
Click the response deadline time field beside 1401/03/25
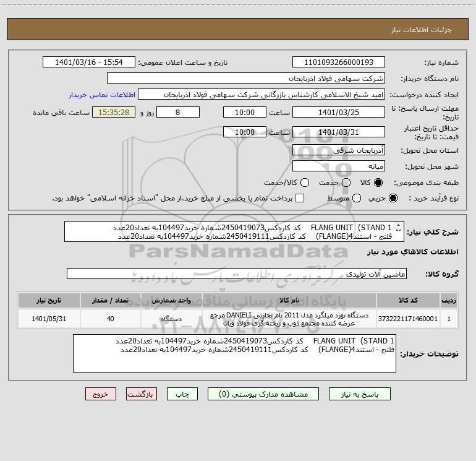coord(245,112)
